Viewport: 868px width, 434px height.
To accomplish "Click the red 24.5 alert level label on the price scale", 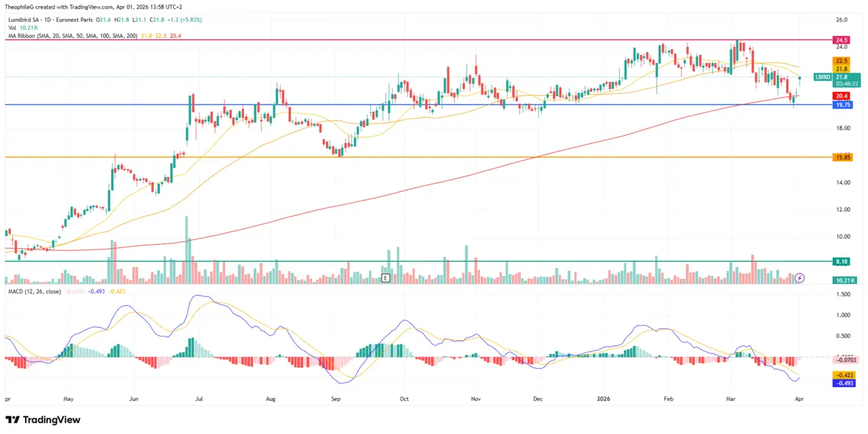I will pyautogui.click(x=840, y=40).
